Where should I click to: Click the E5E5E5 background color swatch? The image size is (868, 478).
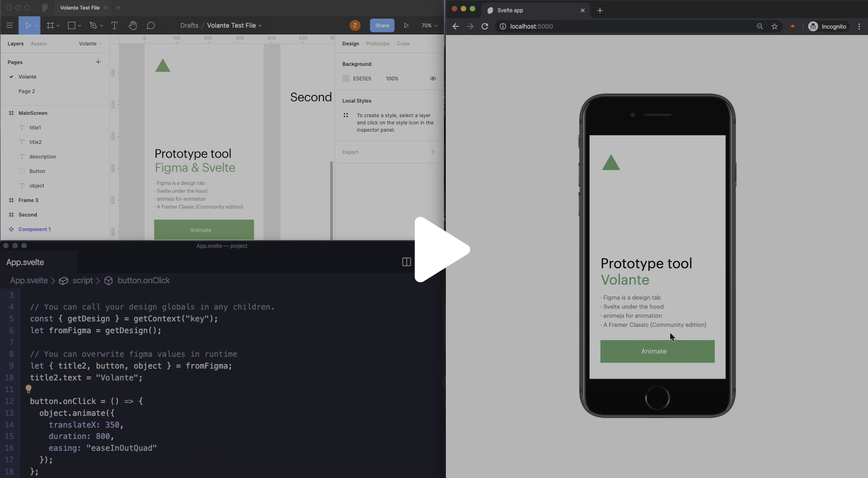click(346, 79)
